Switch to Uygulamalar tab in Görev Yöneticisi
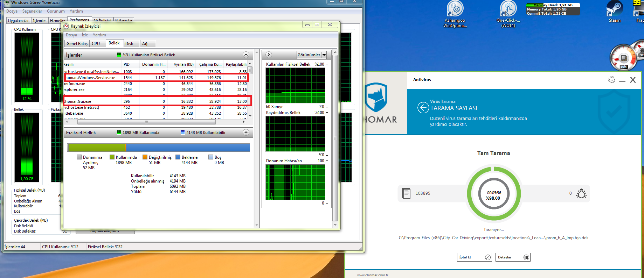644x278 pixels. point(19,21)
